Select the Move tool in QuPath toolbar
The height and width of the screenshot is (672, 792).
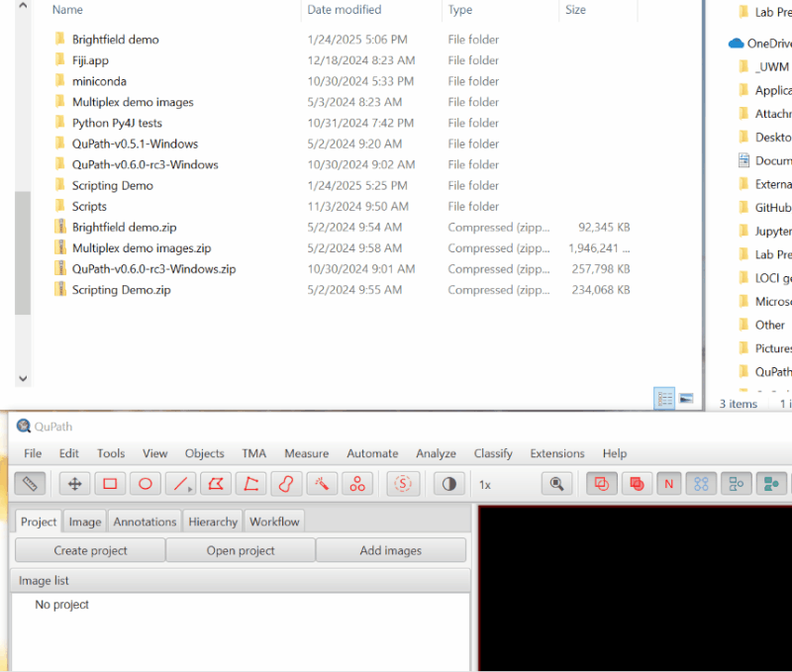[74, 484]
